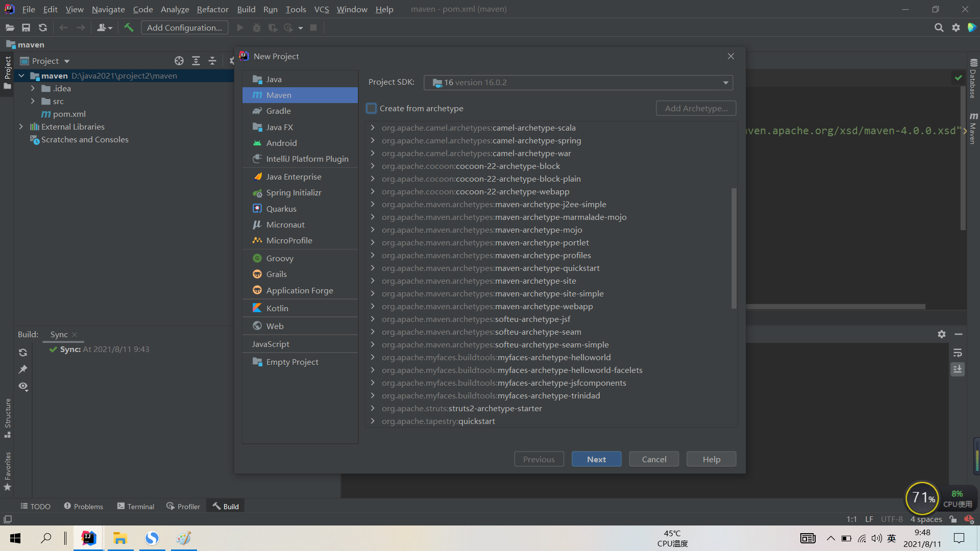
Task: Select Gradle project type icon
Action: click(257, 111)
